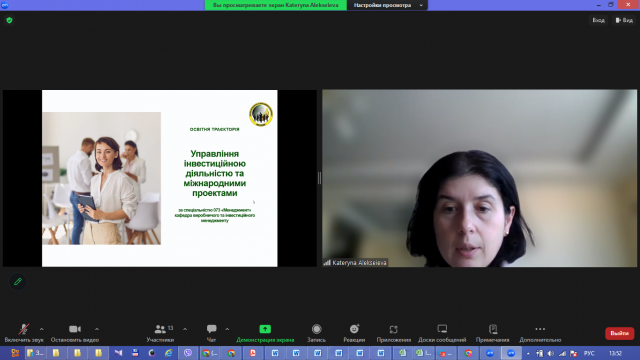Open Настройки просмотра view options dropdown
This screenshot has width=640, height=360.
click(387, 5)
